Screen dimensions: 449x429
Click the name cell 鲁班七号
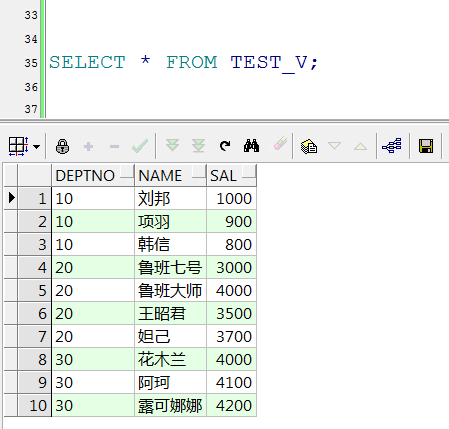pyautogui.click(x=170, y=267)
